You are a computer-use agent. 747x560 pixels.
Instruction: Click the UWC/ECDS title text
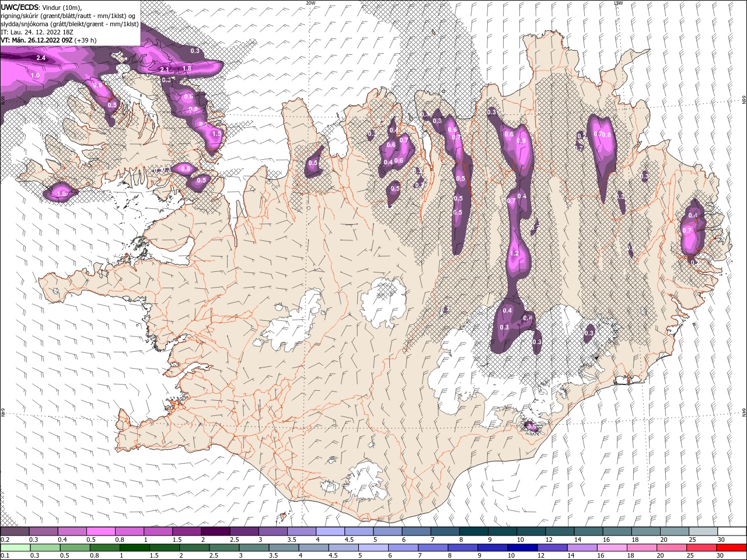click(x=20, y=6)
